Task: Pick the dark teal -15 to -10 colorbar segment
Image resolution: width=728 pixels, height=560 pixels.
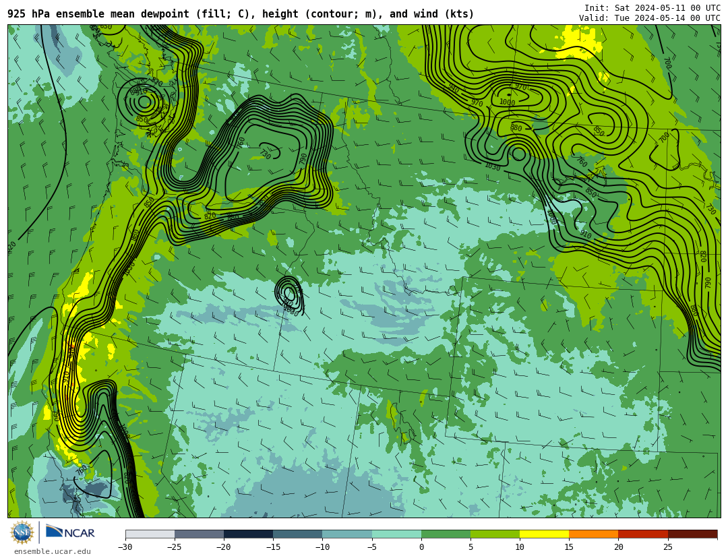Action: (298, 534)
